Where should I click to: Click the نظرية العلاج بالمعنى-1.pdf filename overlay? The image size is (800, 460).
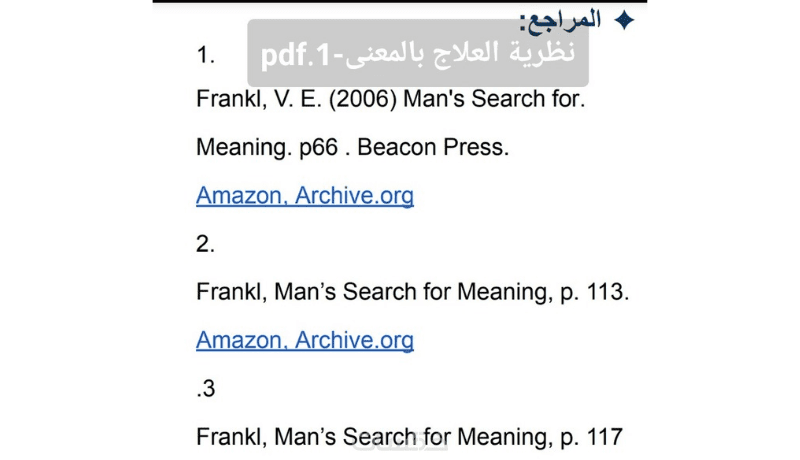[418, 54]
